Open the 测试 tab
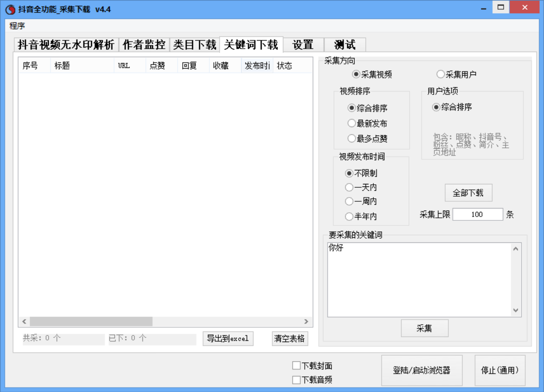 345,44
